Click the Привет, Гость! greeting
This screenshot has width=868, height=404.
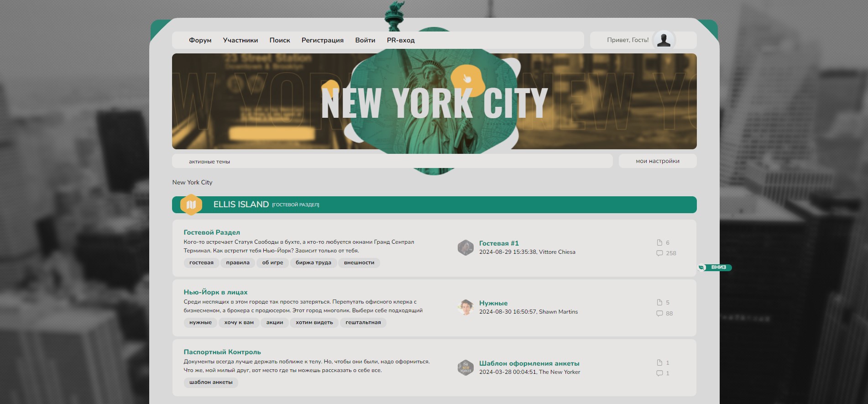627,40
